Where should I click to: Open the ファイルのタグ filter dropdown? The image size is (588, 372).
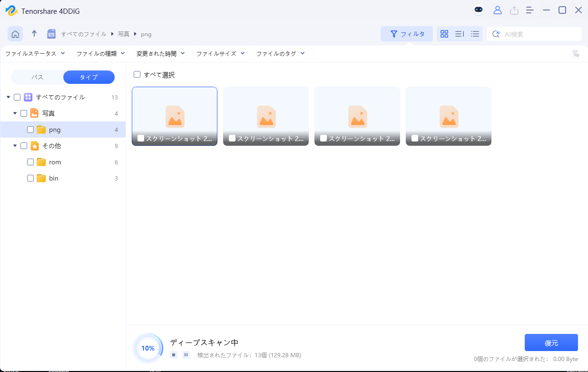tap(281, 53)
